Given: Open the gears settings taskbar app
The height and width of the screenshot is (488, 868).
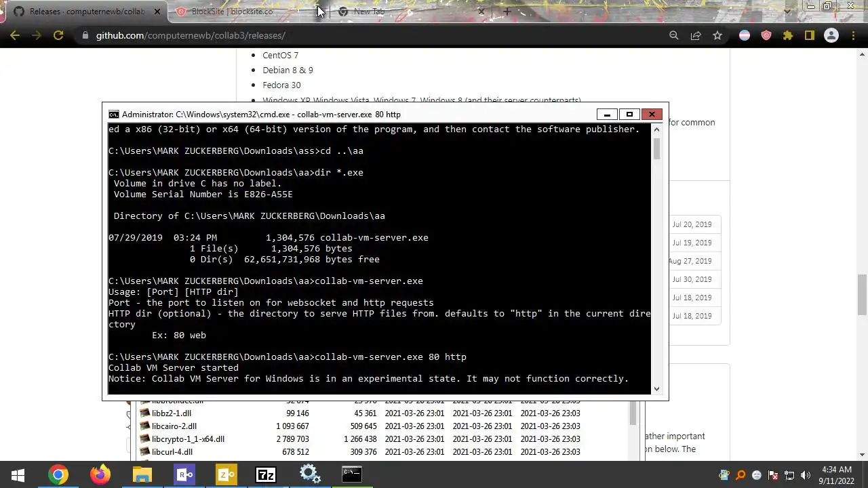Looking at the screenshot, I should pos(309,475).
